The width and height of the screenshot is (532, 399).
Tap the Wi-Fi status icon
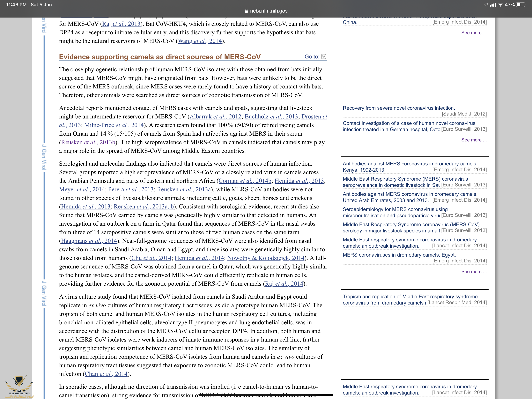coord(500,4)
